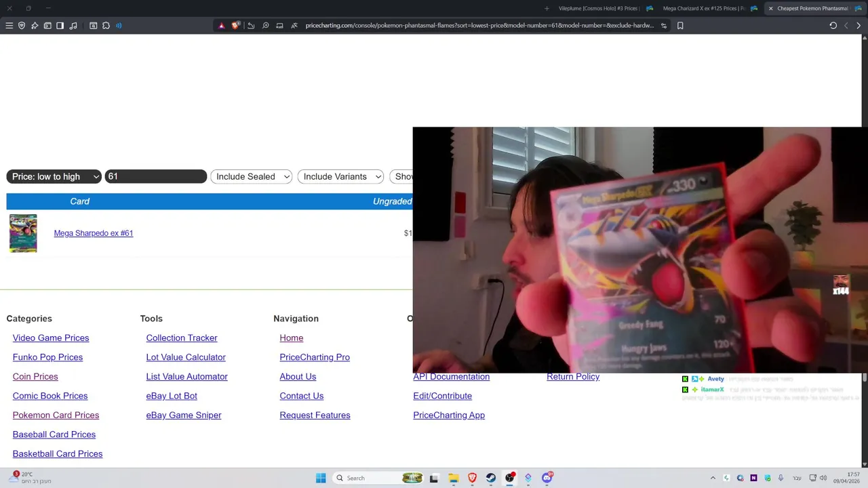Open the Mega Sharpedo ex #61 link
The image size is (868, 488).
[94, 233]
